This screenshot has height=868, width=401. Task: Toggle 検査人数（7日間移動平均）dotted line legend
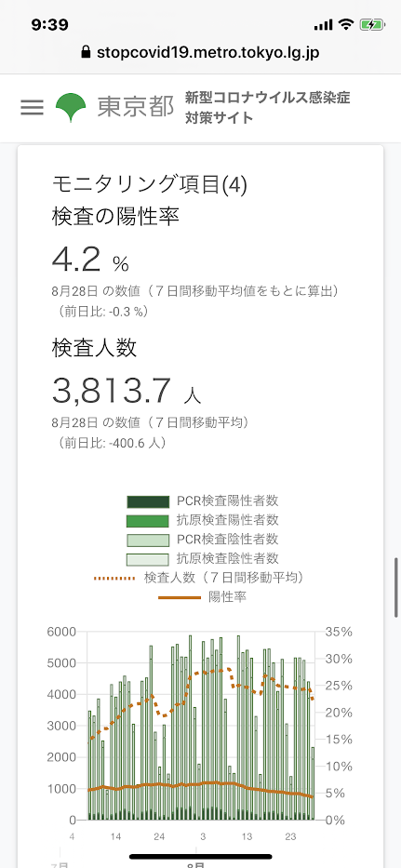(199, 578)
